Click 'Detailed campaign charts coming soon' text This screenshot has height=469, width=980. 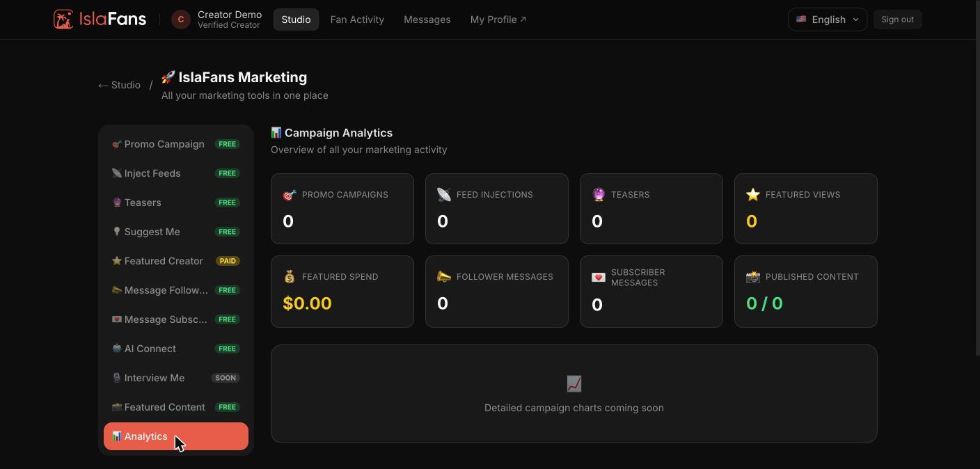pos(574,408)
